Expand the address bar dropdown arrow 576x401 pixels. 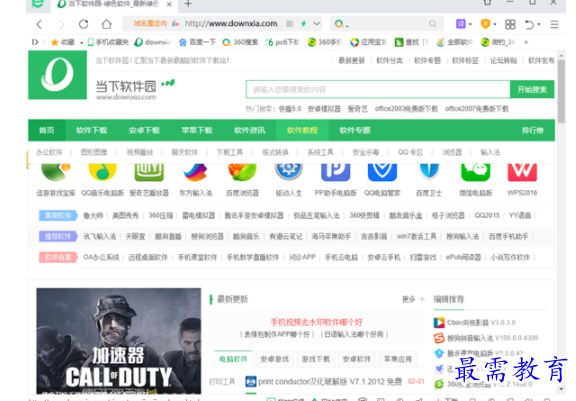tap(317, 24)
